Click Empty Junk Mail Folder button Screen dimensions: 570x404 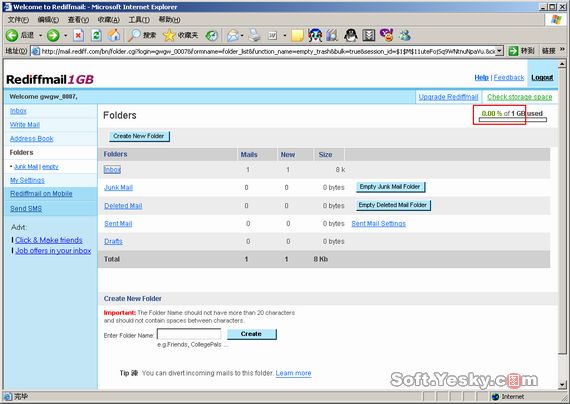(x=391, y=187)
